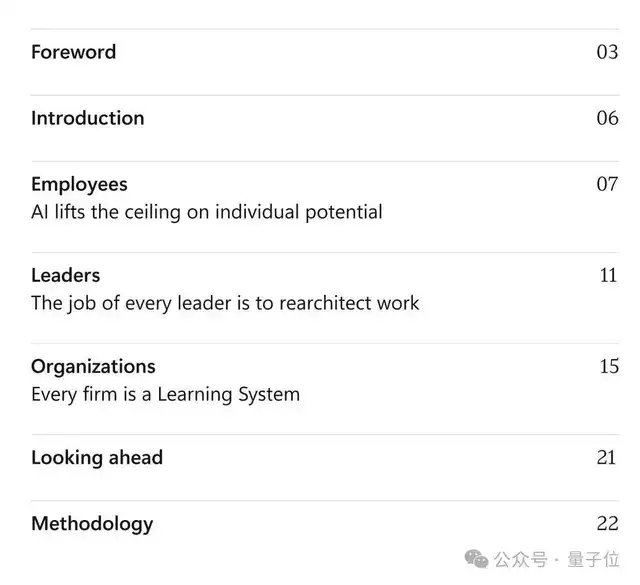Screen dimensions: 640x585
Task: Go to the Looking ahead section
Action: point(97,458)
